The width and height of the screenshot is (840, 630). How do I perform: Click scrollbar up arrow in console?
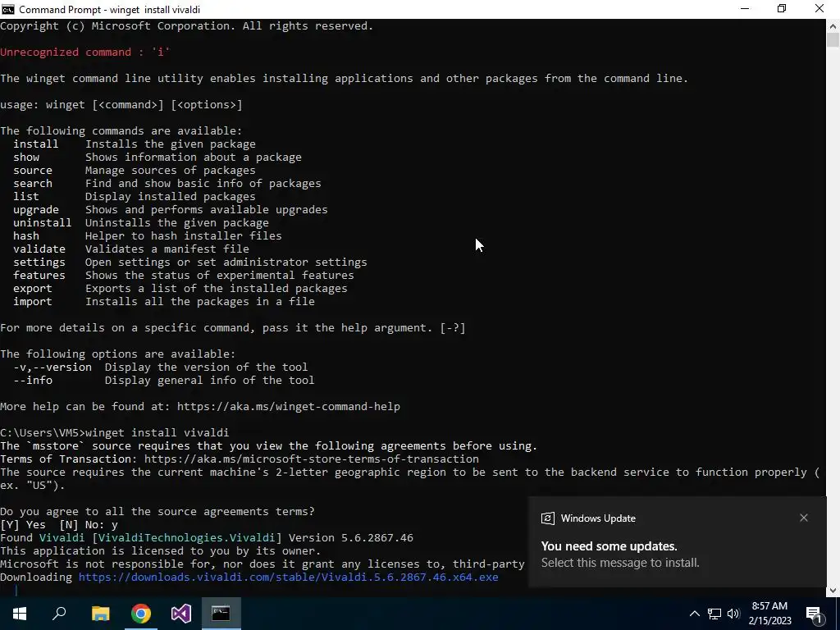click(x=833, y=25)
